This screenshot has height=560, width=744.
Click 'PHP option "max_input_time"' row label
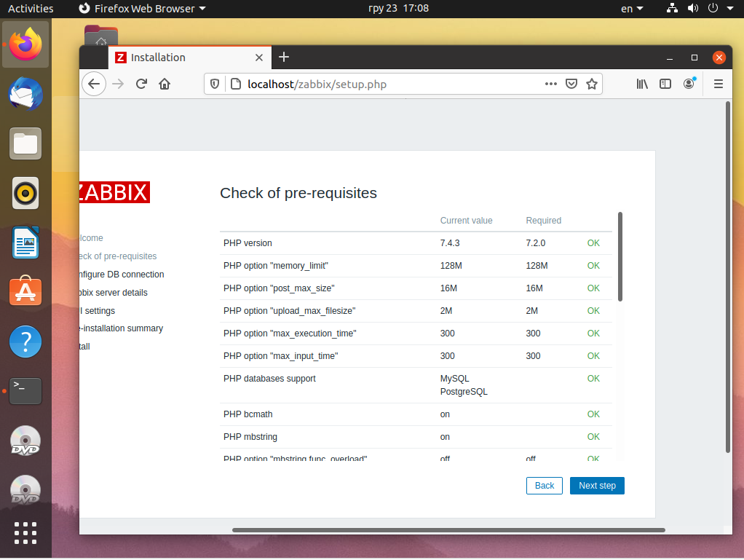tap(281, 356)
